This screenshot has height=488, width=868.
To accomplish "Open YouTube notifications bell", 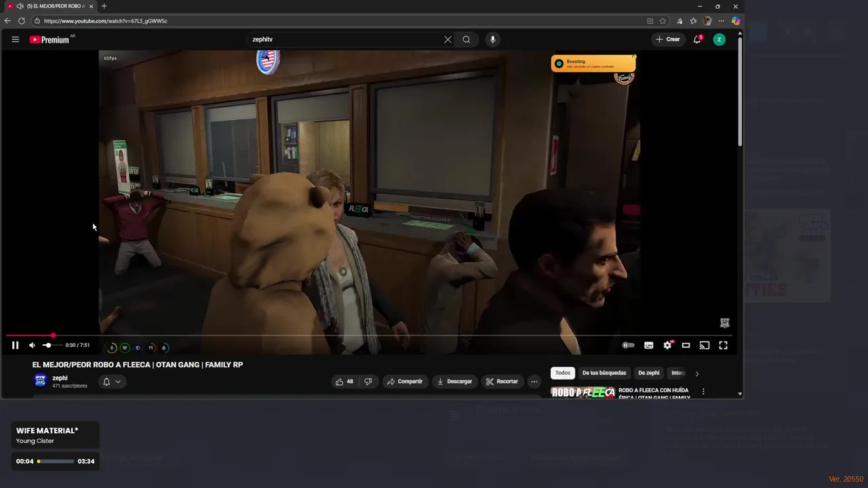I will click(x=697, y=39).
